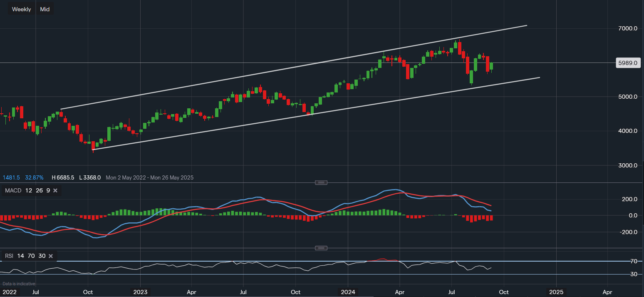The image size is (644, 297).
Task: Open the Weekly timeframe selector
Action: pos(21,9)
